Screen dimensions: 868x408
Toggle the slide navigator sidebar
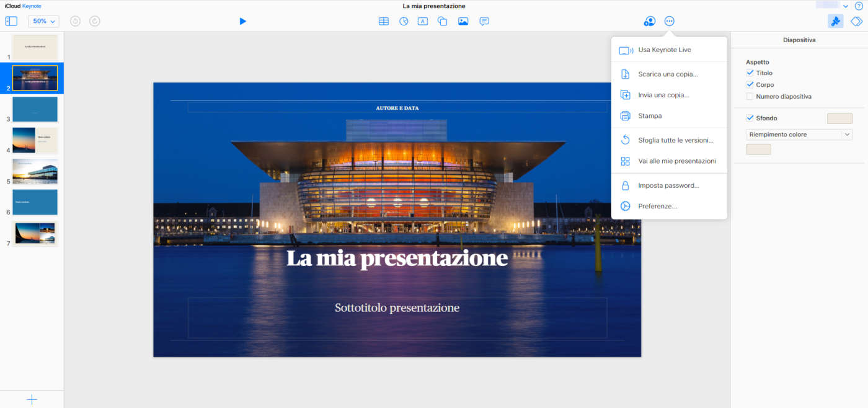pos(11,20)
